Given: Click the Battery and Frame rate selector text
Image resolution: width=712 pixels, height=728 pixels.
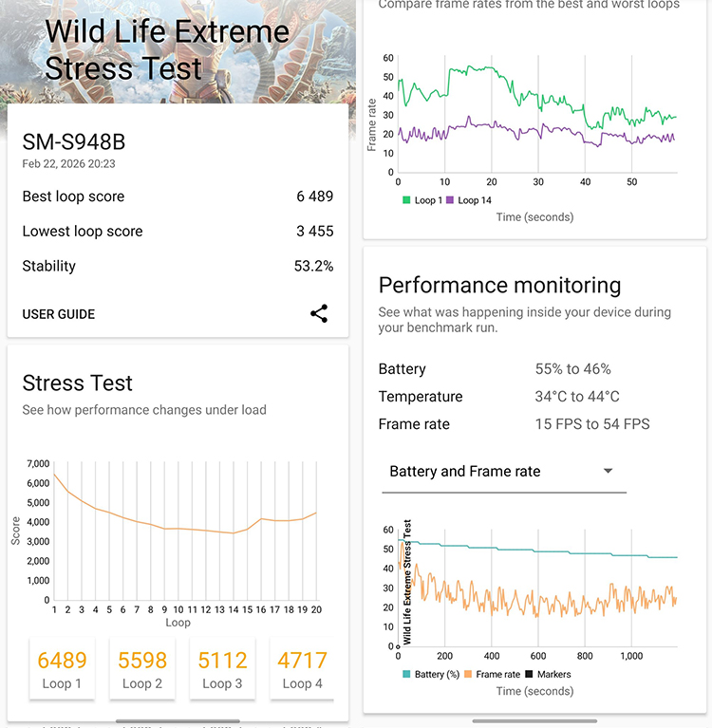Looking at the screenshot, I should 465,472.
